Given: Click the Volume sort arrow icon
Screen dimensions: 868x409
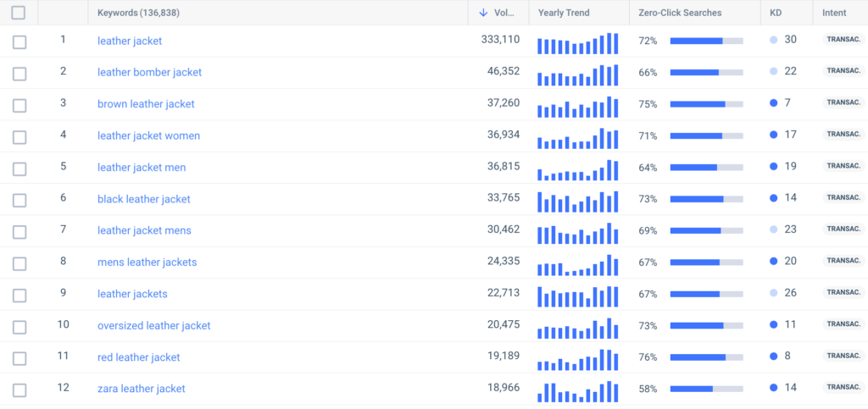Looking at the screenshot, I should coord(483,13).
